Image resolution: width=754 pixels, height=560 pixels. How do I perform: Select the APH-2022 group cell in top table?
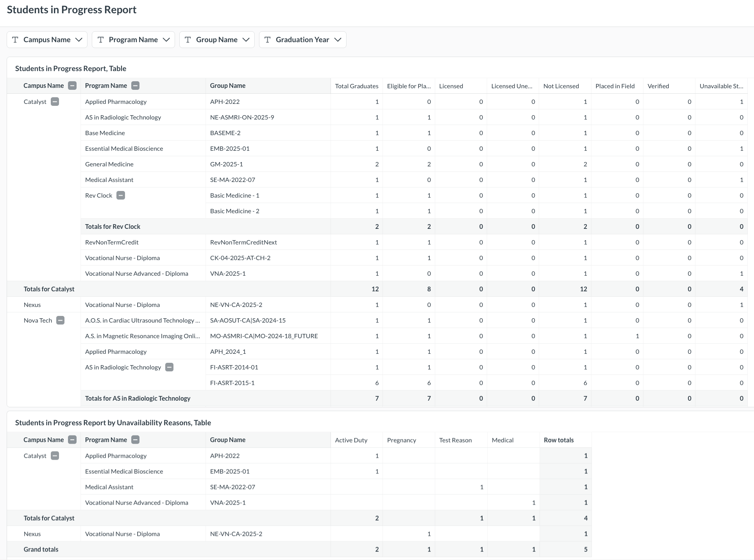tap(268, 102)
